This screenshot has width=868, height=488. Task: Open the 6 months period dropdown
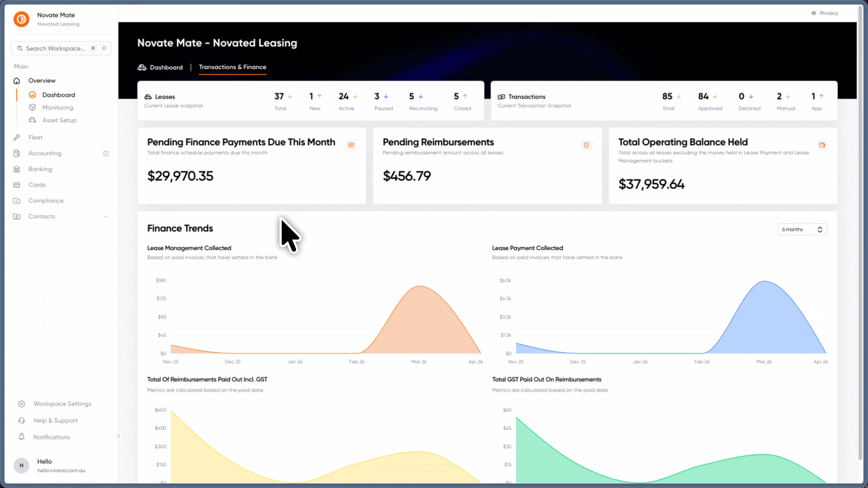click(802, 230)
